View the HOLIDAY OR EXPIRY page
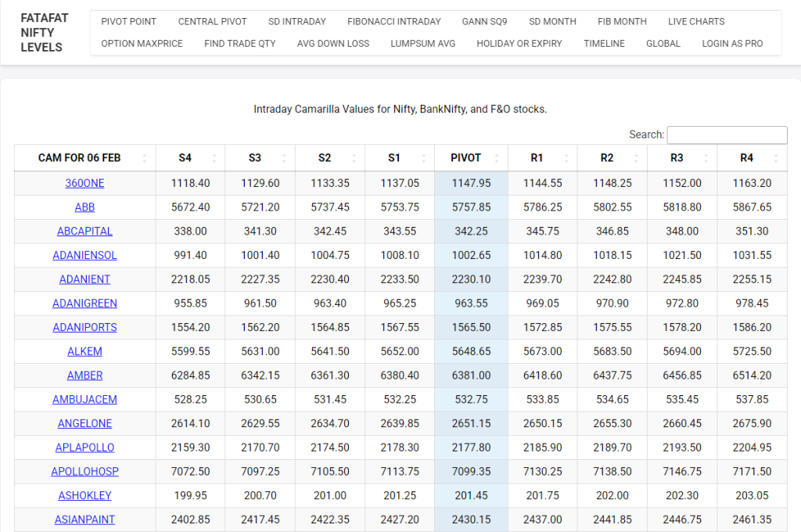This screenshot has height=532, width=801. tap(519, 43)
